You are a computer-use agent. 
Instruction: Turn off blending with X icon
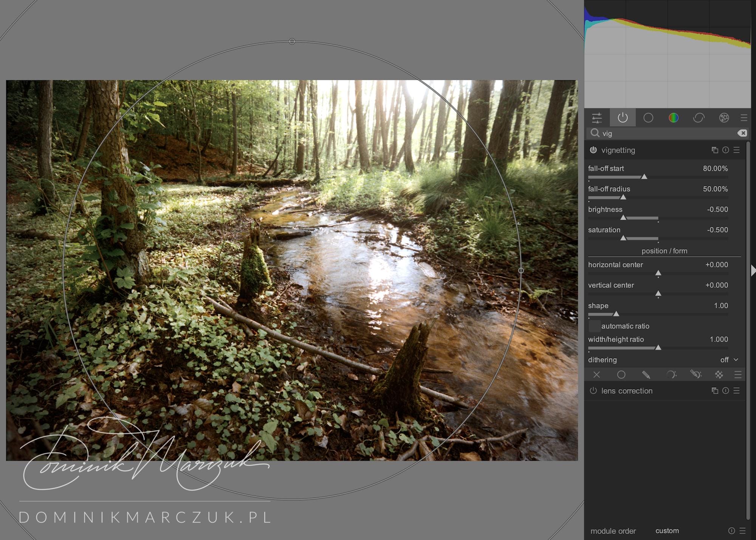(597, 375)
